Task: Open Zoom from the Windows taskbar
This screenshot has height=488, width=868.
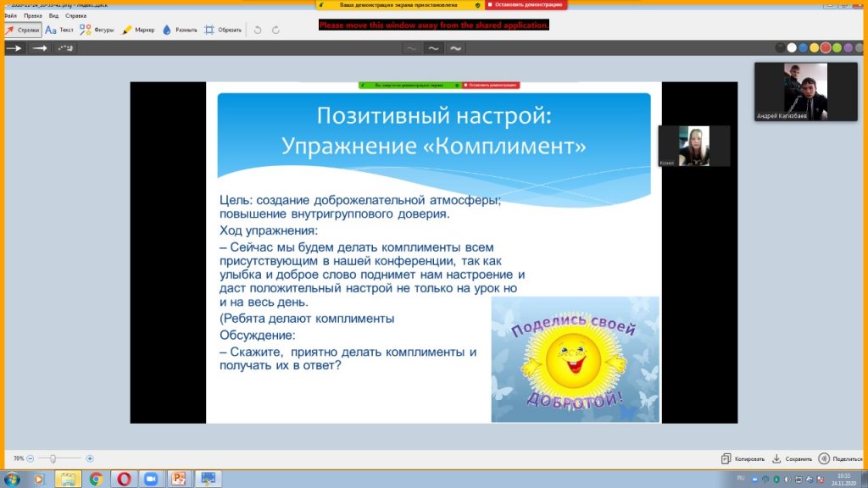Action: click(x=152, y=480)
